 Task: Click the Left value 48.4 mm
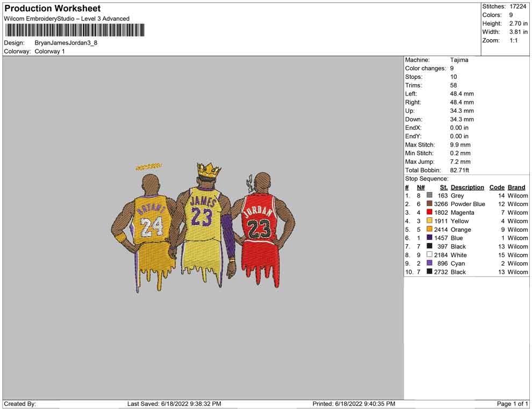pyautogui.click(x=462, y=94)
